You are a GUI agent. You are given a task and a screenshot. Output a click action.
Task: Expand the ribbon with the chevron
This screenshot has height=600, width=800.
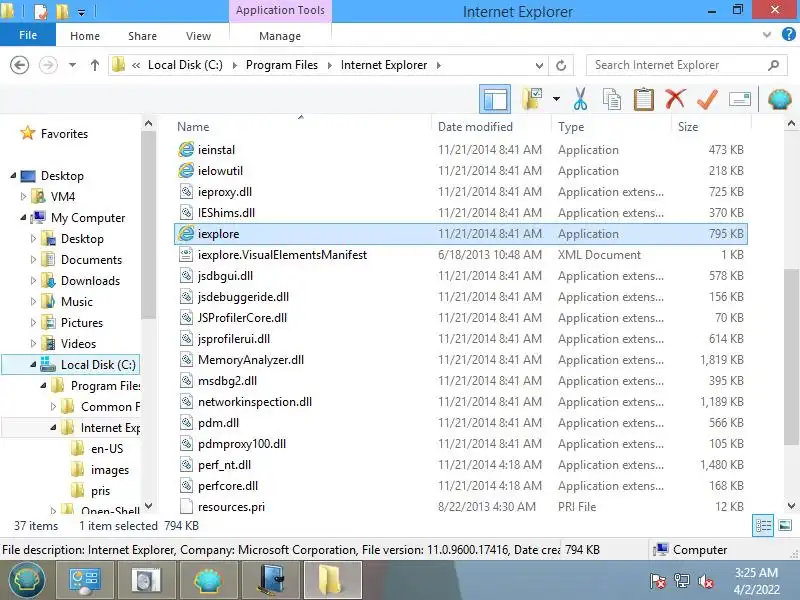coord(766,35)
